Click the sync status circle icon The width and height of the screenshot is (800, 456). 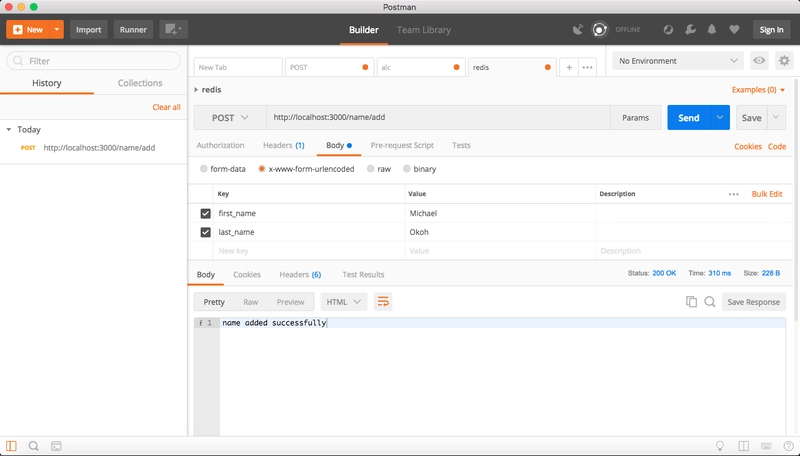pyautogui.click(x=599, y=30)
